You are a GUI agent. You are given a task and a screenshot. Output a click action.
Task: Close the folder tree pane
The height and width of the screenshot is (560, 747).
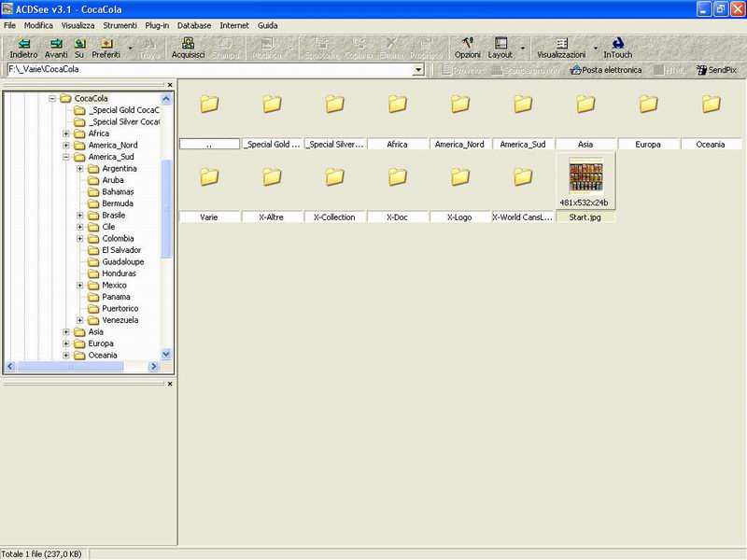170,85
